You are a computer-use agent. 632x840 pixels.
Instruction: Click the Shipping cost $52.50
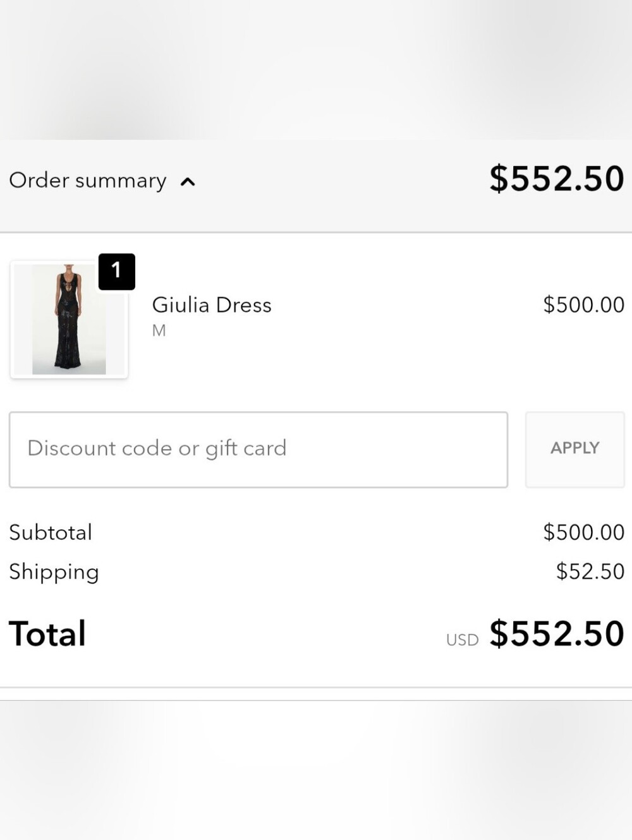point(590,572)
